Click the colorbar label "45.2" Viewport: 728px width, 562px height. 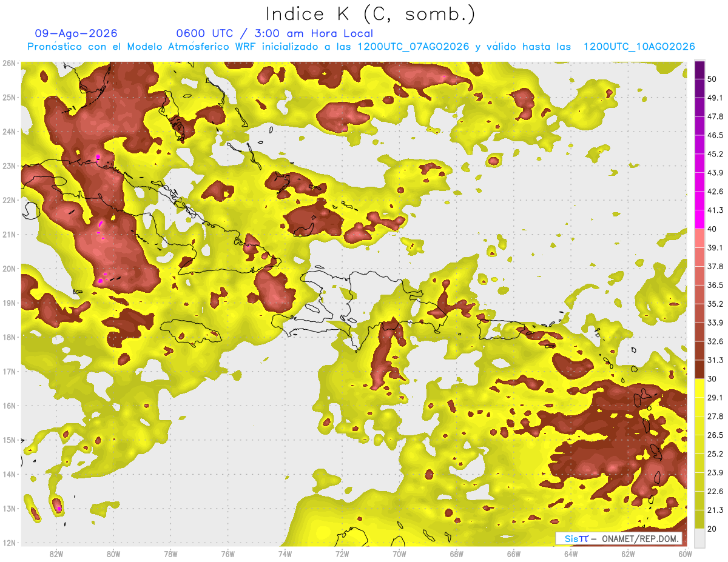tap(715, 154)
